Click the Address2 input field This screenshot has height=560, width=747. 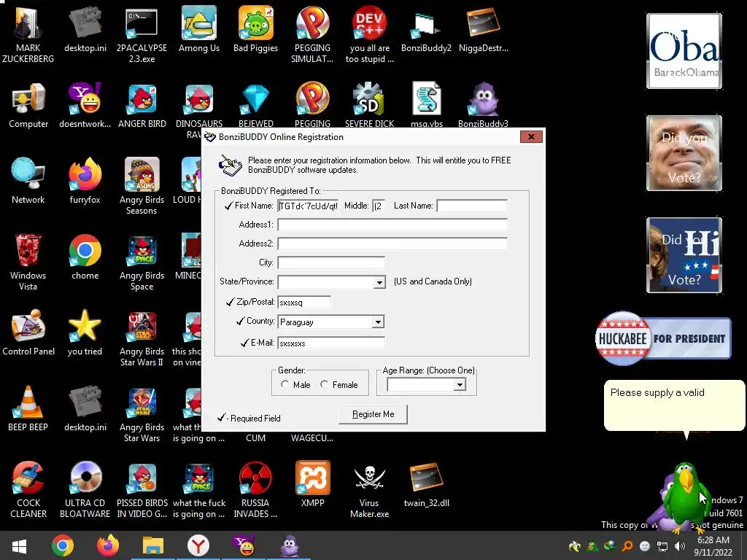click(392, 244)
